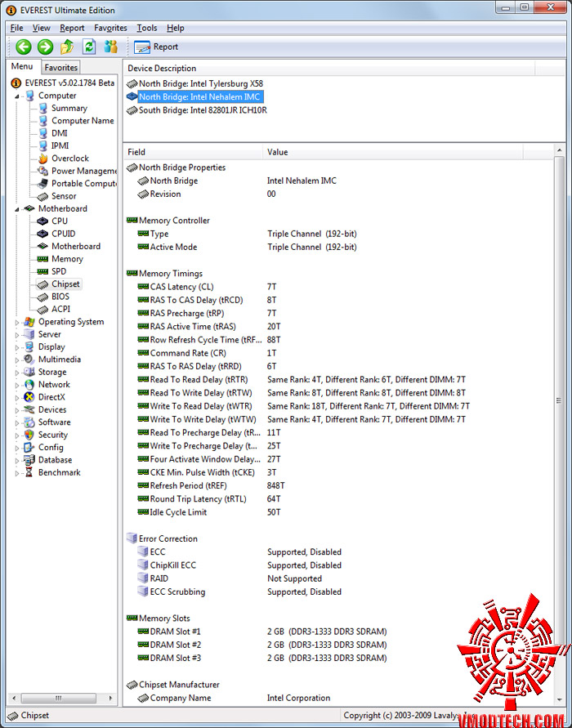Viewport: 572px width, 728px height.
Task: Select North Bridge: Intel Tylersburg X58 device
Action: [200, 83]
